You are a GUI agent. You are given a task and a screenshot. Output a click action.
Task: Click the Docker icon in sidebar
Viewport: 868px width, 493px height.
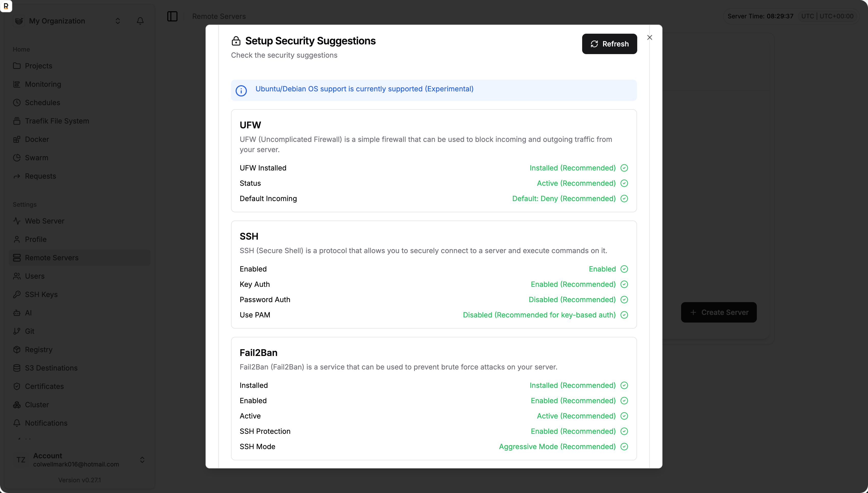pyautogui.click(x=17, y=140)
